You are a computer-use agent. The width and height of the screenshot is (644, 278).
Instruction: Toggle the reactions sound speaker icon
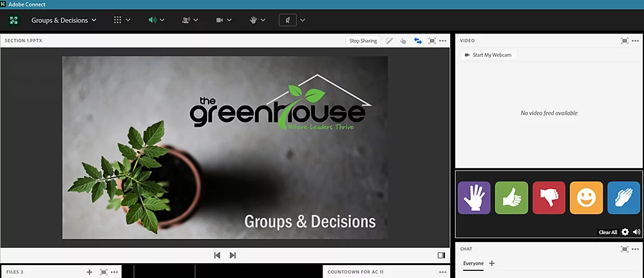pyautogui.click(x=637, y=232)
